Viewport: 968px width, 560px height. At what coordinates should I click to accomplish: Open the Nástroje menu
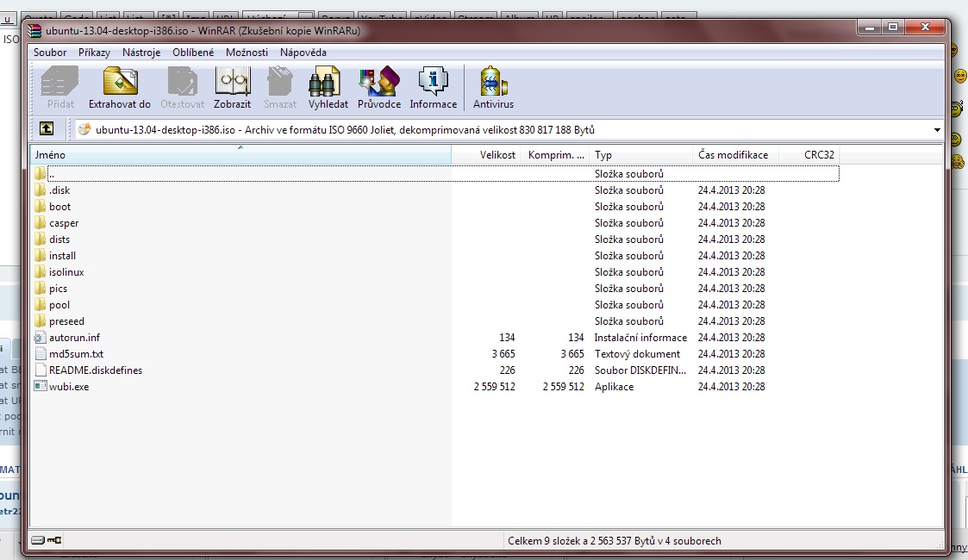[141, 53]
